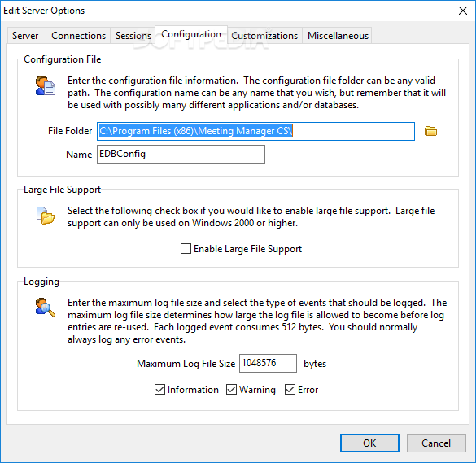Discard changes with the Cancel button

pyautogui.click(x=436, y=443)
